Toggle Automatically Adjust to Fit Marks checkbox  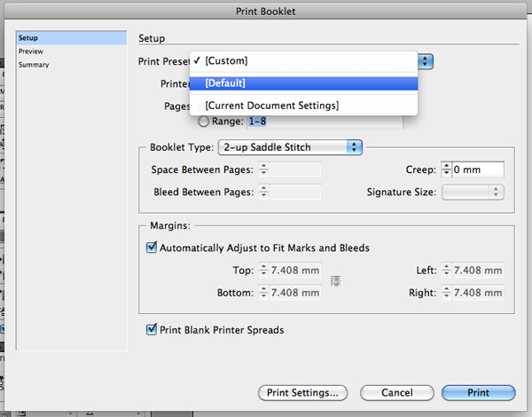coord(152,248)
